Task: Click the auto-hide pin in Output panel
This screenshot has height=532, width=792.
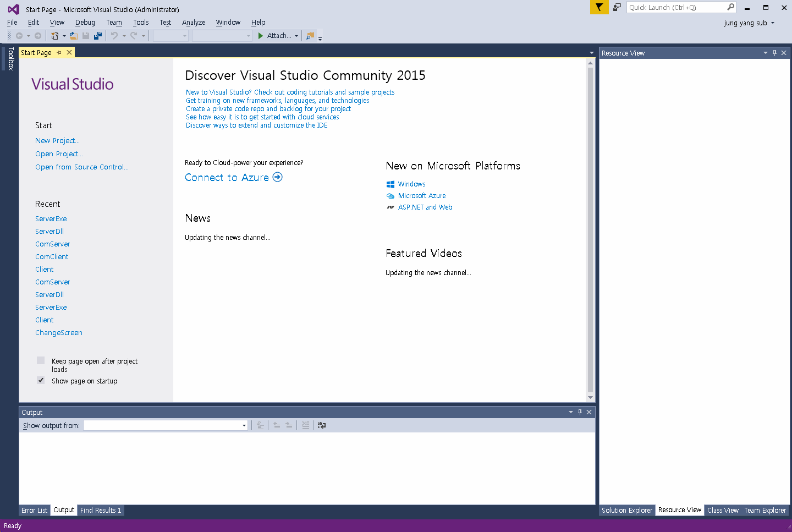Action: click(580, 412)
